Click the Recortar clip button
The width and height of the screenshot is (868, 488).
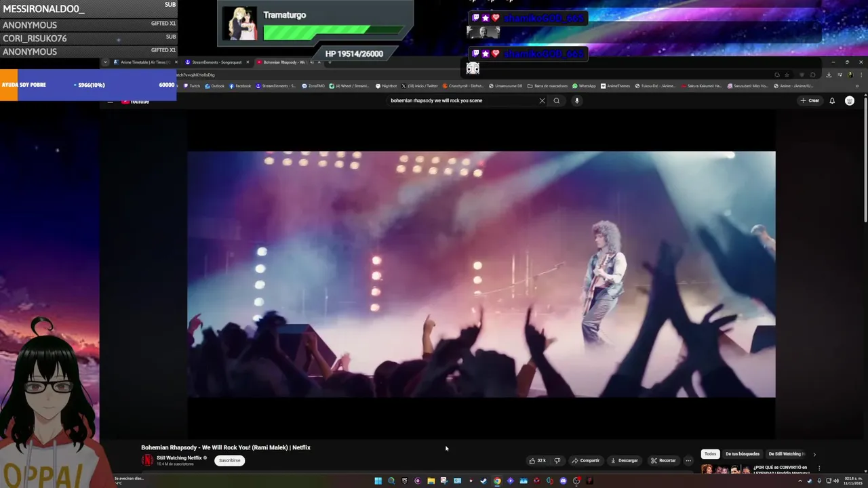663,460
